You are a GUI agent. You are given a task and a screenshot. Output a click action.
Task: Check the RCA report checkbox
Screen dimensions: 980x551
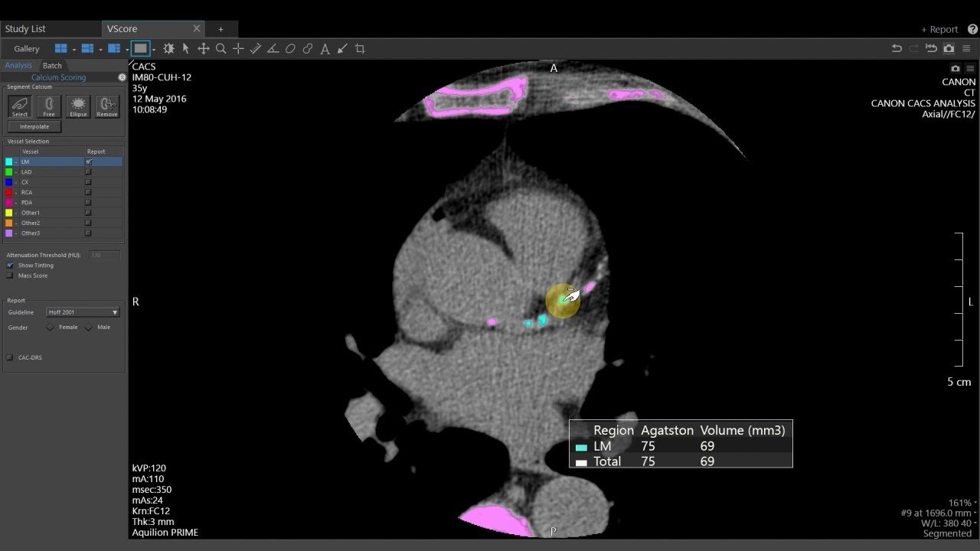click(x=89, y=192)
